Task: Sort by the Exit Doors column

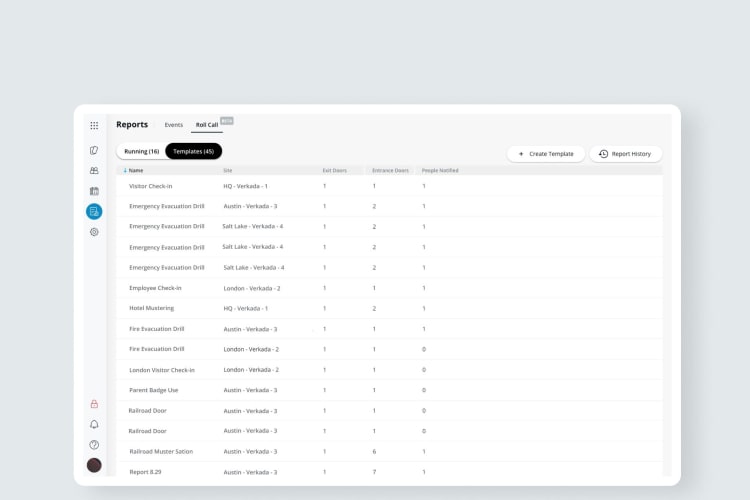Action: click(x=334, y=170)
